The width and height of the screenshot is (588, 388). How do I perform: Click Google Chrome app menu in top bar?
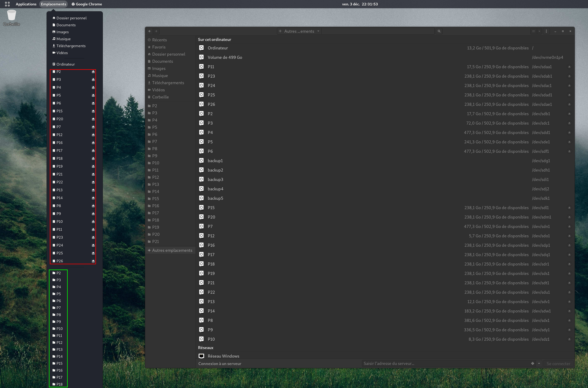coord(87,4)
